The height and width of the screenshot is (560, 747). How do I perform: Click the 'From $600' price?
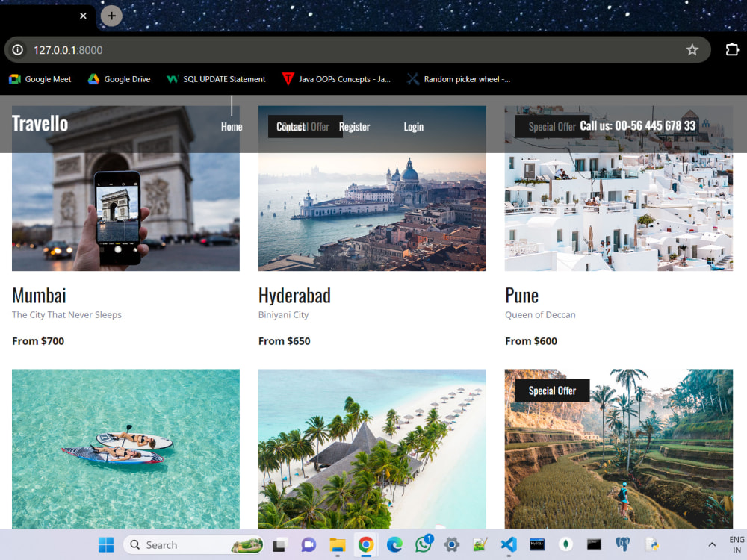coord(531,341)
